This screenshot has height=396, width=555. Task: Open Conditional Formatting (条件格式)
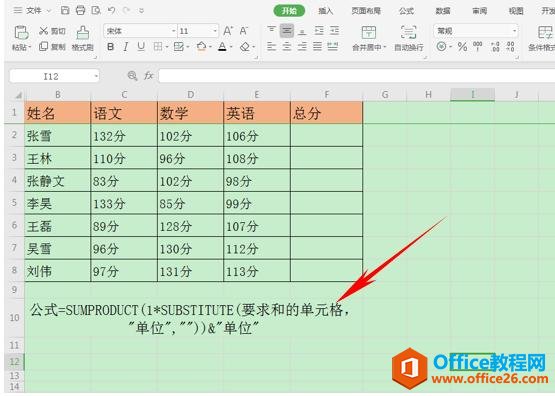click(x=543, y=38)
